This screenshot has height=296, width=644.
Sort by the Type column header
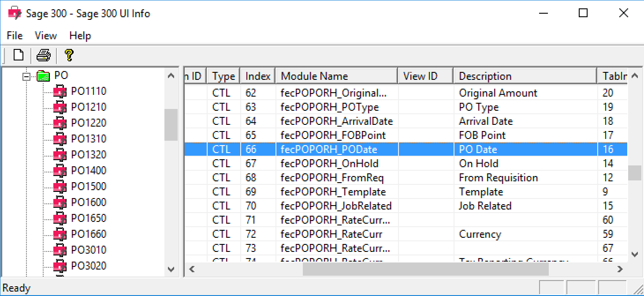pos(223,76)
